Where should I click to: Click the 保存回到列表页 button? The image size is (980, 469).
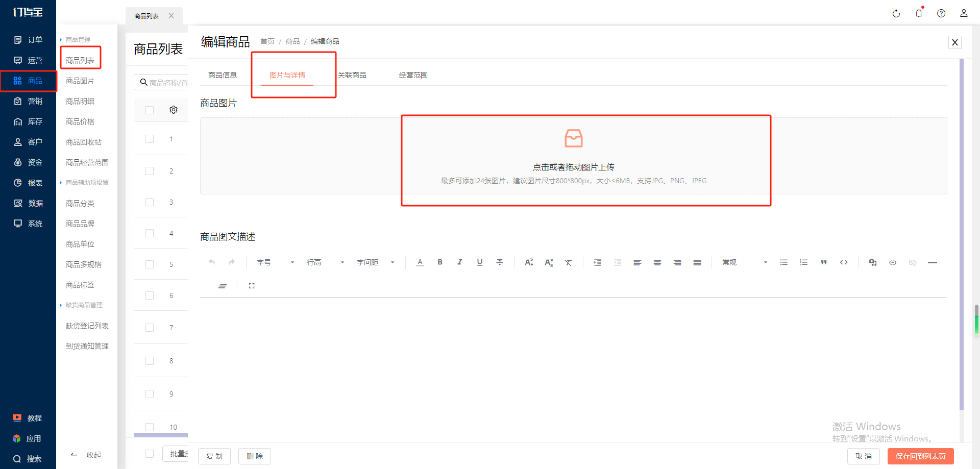pos(921,456)
